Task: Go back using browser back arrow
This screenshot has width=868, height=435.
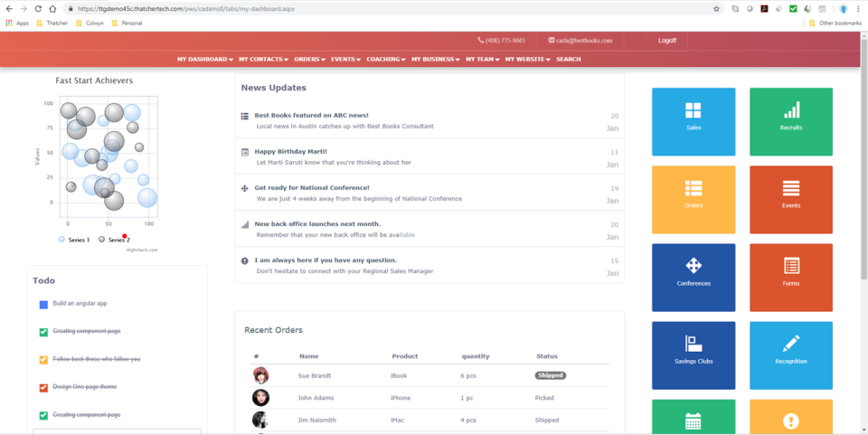Action: pos(9,9)
